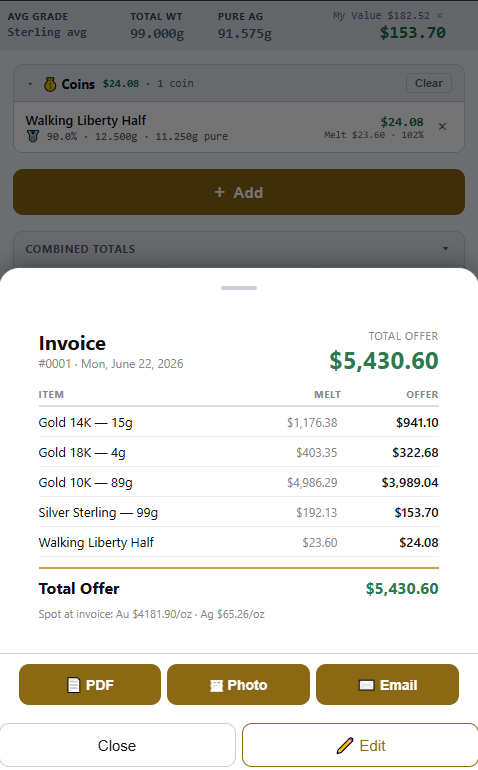Click the pencil icon on Edit

[345, 745]
